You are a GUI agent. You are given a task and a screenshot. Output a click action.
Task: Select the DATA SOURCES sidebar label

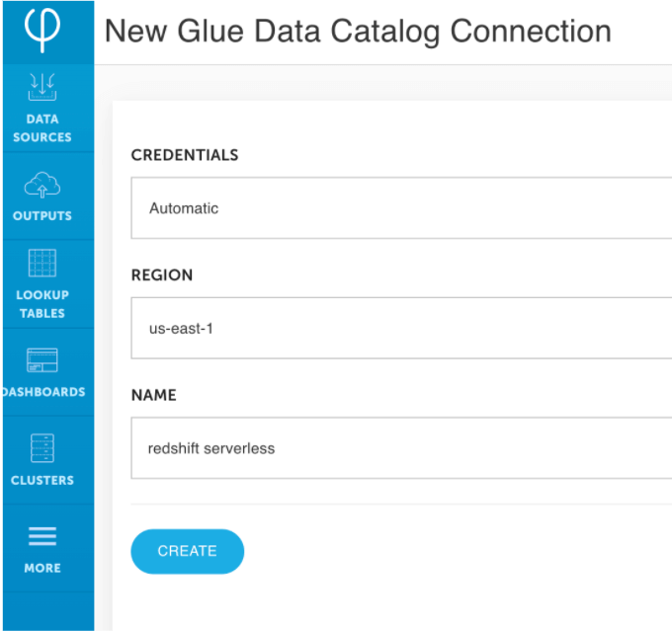42,128
